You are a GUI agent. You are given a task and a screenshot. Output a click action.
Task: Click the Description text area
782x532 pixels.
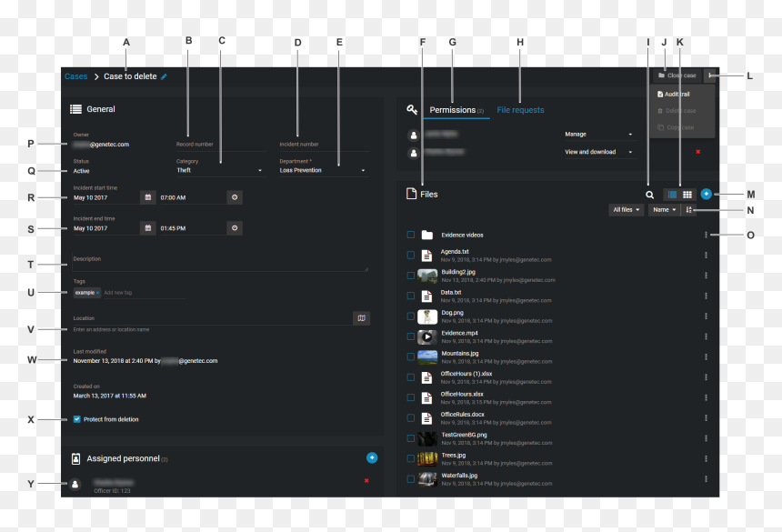pyautogui.click(x=220, y=263)
